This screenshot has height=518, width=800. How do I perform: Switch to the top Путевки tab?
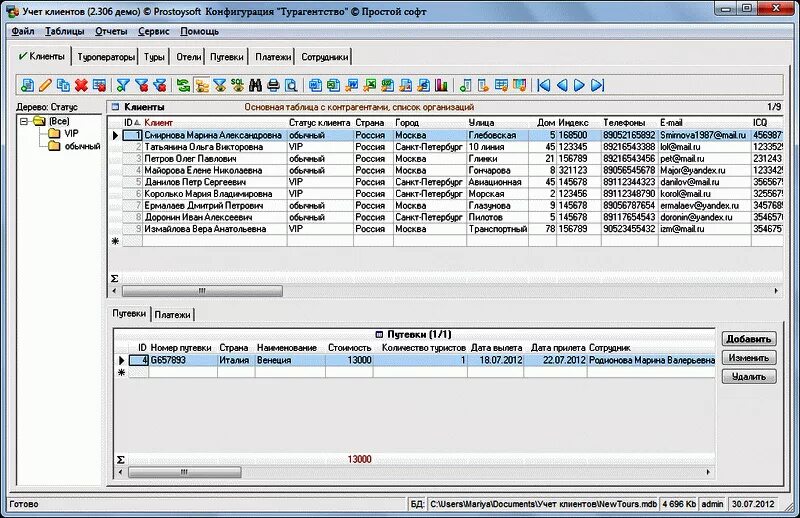pos(227,57)
